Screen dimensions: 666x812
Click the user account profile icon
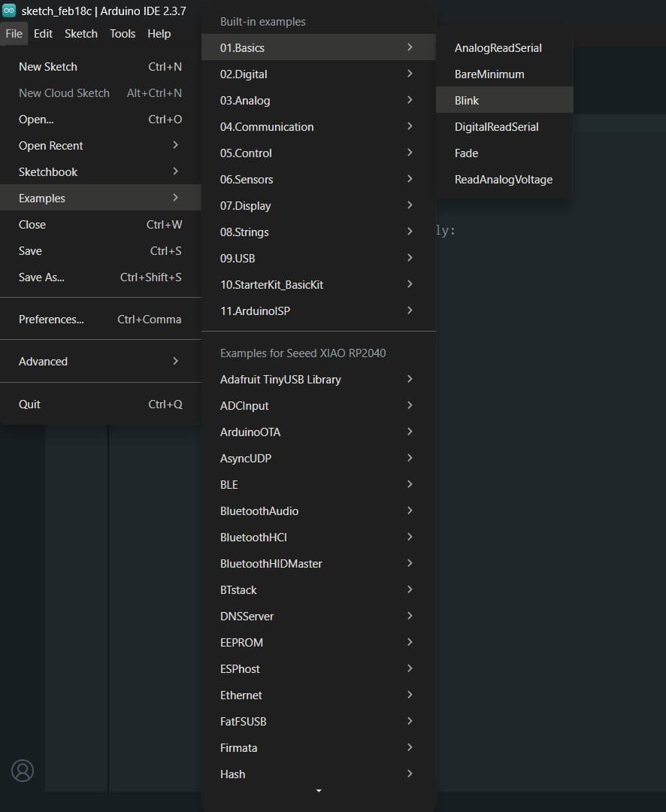pos(23,770)
